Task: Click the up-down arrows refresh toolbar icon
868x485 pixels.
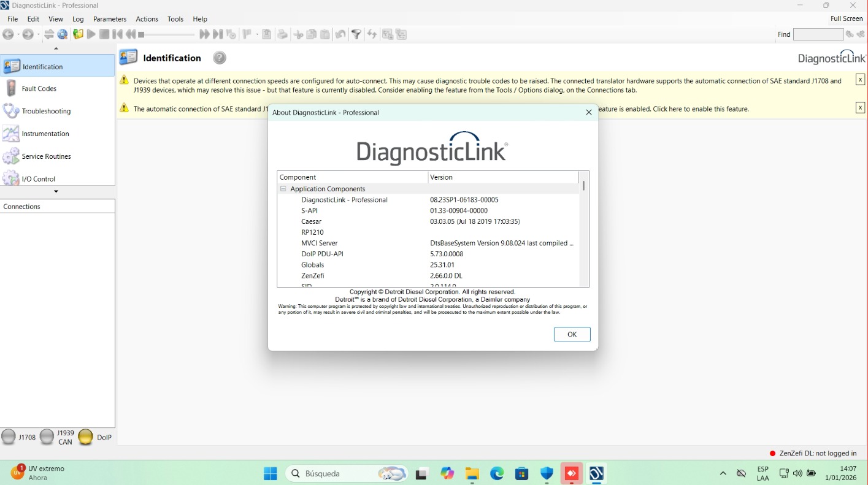Action: point(372,34)
